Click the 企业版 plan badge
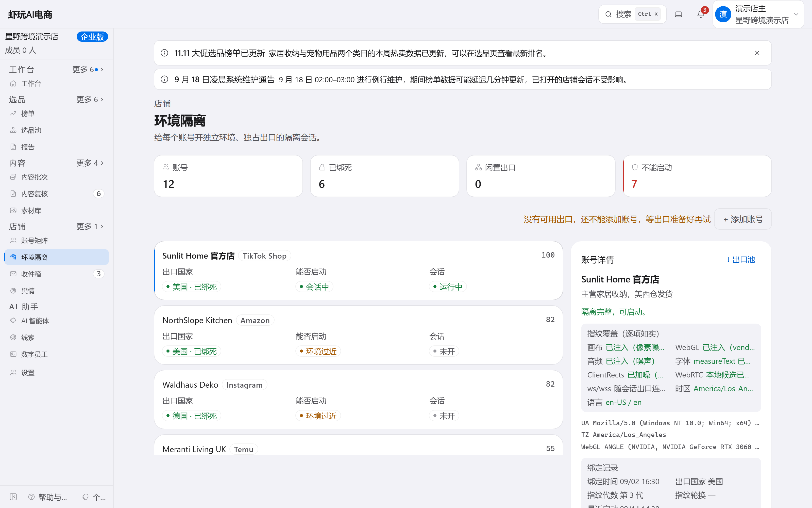This screenshot has height=508, width=812. coord(92,37)
